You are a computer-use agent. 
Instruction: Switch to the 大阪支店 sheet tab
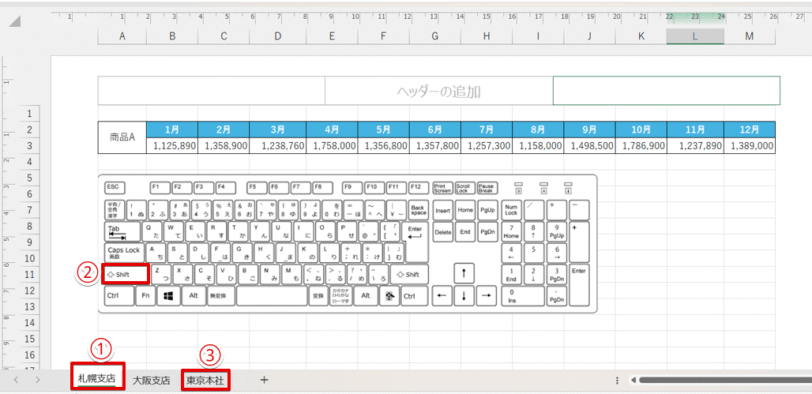151,381
